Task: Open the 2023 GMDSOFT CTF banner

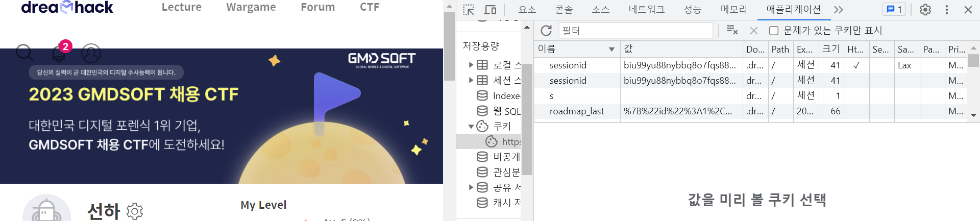Action: pos(222,116)
